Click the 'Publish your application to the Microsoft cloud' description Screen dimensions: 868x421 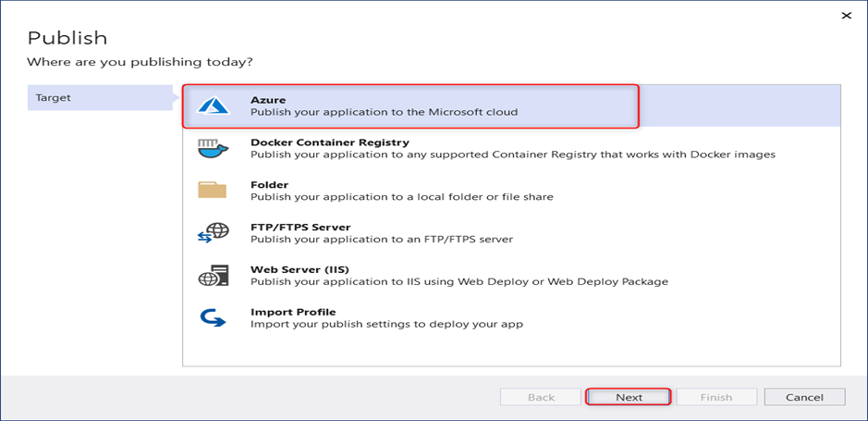(384, 112)
